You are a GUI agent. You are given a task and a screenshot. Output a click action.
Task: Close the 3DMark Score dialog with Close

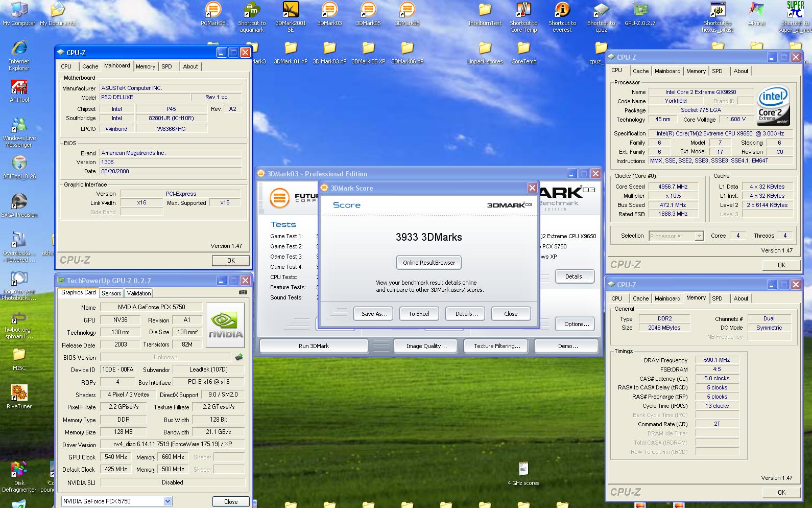click(511, 314)
